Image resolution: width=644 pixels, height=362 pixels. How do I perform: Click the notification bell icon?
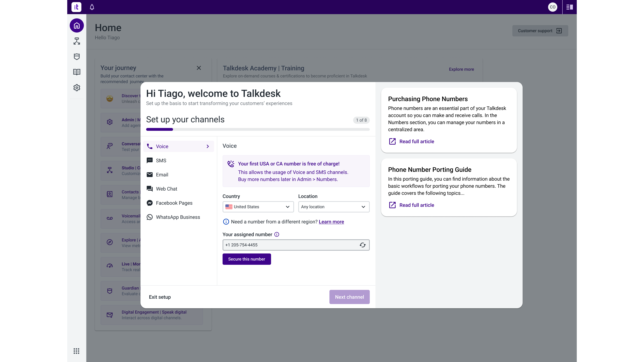(92, 7)
